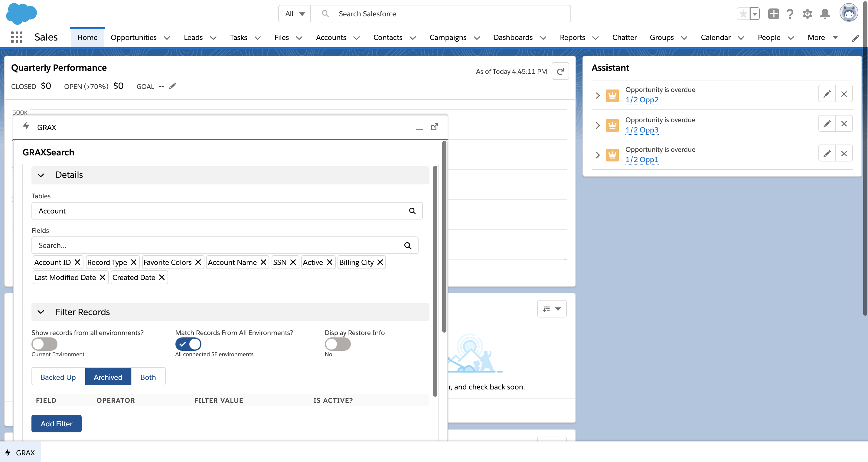868x462 pixels.
Task: Open the Contacts tab
Action: tap(387, 37)
